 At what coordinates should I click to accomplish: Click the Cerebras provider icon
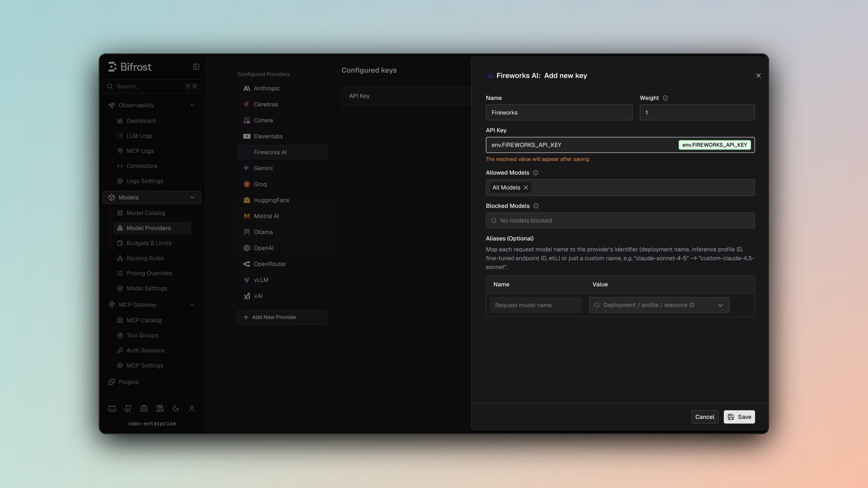point(247,104)
